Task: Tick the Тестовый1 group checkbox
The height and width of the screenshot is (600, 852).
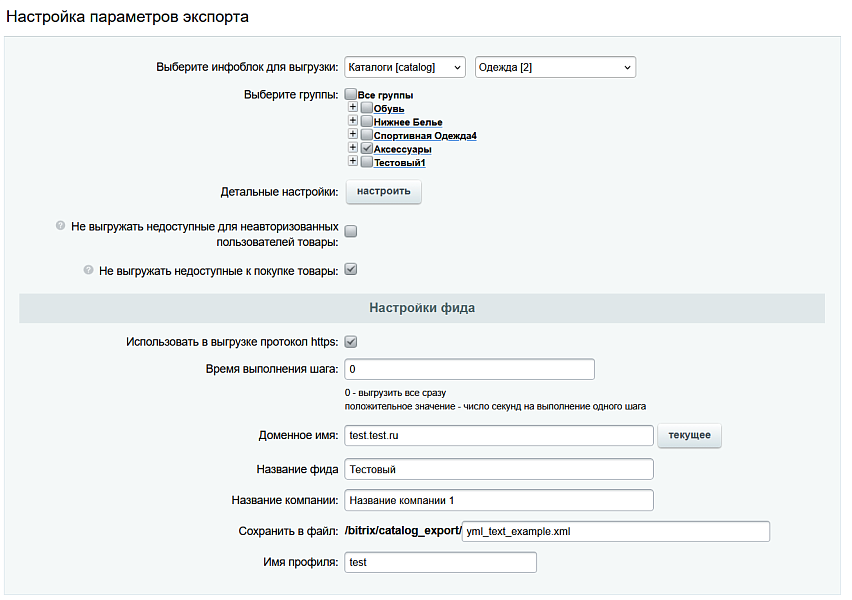Action: 366,162
